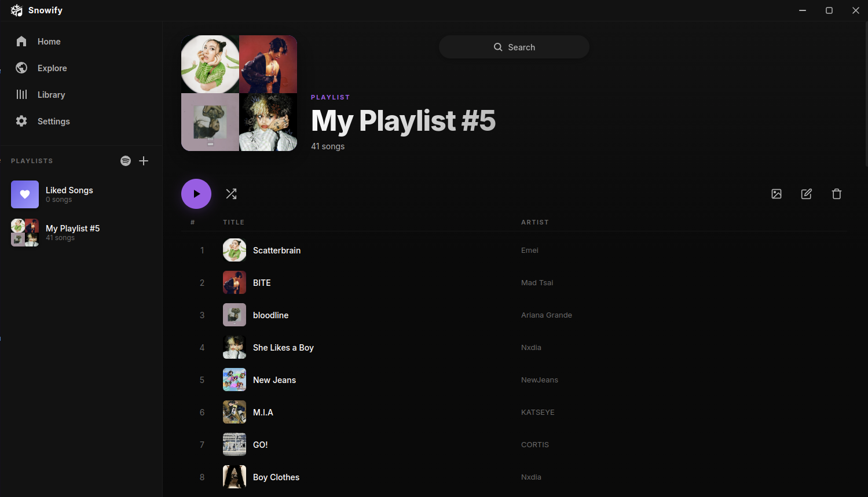The image size is (868, 497).
Task: Open the change playlist image icon
Action: 776,194
